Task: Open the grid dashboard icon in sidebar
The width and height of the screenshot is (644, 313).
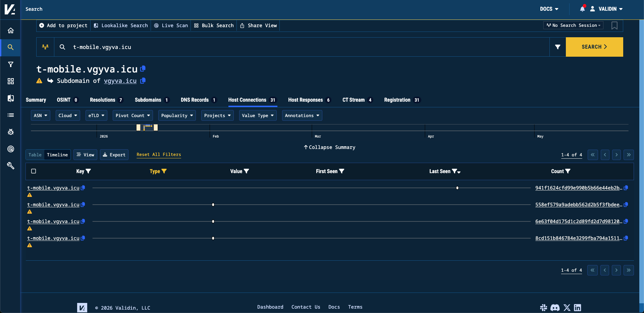Action: (11, 81)
